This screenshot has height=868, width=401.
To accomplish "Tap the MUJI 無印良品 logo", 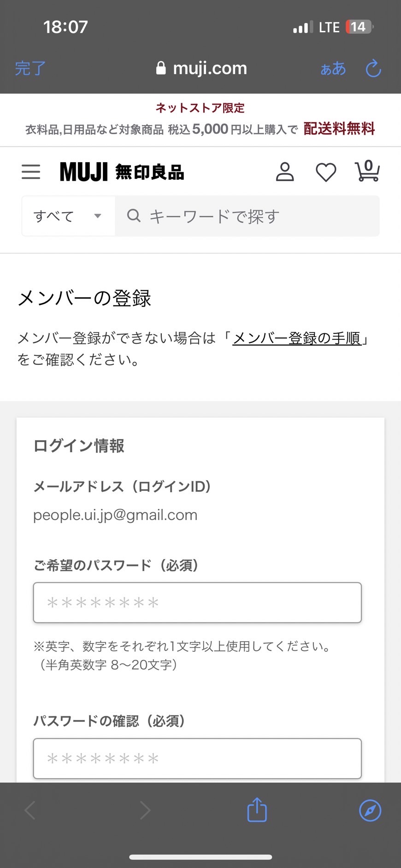I will [122, 172].
